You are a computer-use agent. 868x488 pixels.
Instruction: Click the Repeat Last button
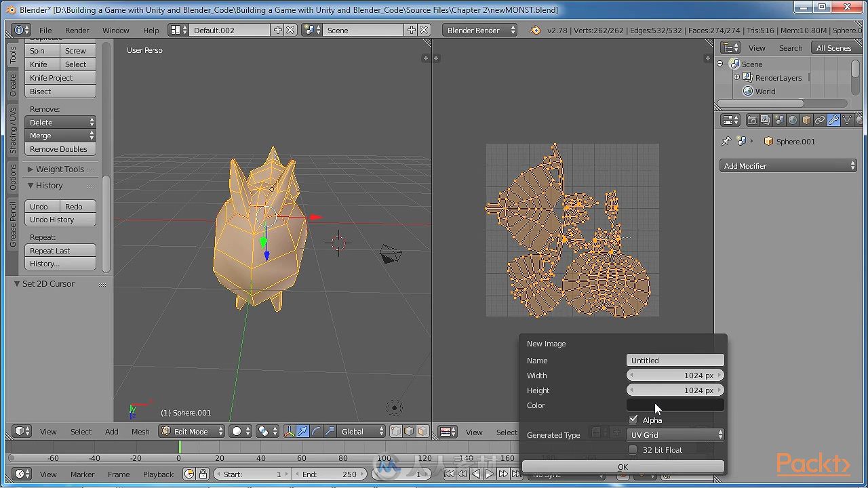(x=60, y=250)
